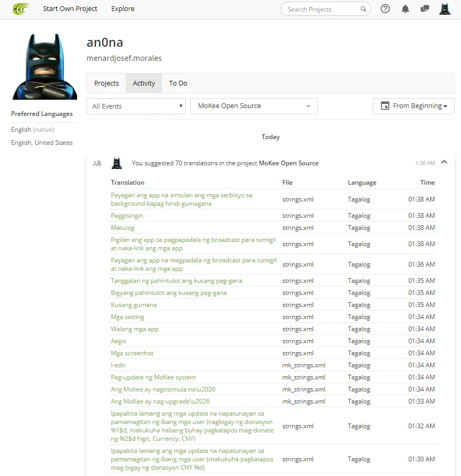Screen dimensions: 461x476
Task: Click the Translation column header
Action: [x=127, y=183]
